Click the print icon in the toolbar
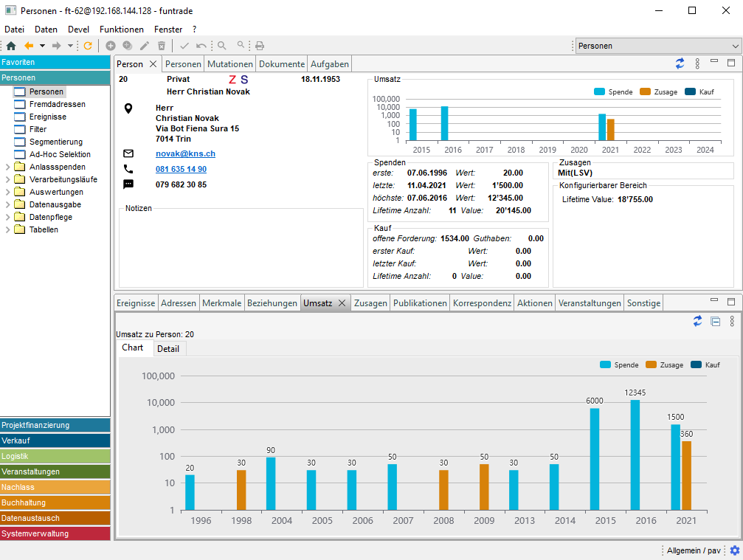This screenshot has height=560, width=743. click(x=260, y=46)
